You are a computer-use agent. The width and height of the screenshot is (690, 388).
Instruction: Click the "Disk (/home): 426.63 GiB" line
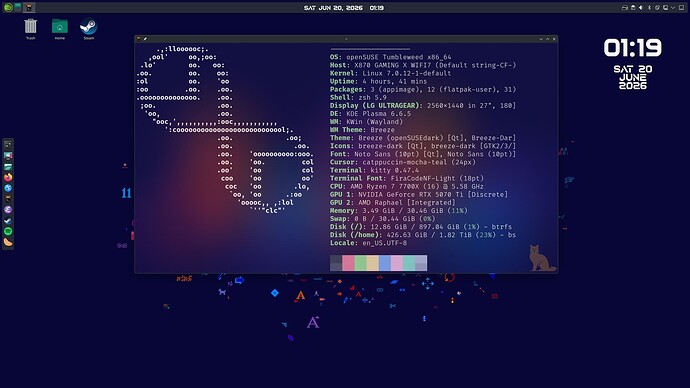[x=423, y=235]
